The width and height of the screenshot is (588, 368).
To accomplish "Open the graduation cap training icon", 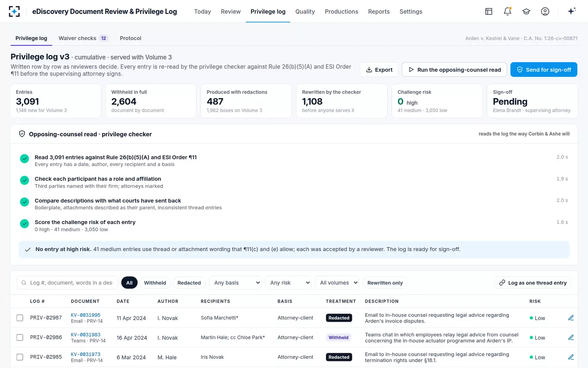I will point(526,11).
